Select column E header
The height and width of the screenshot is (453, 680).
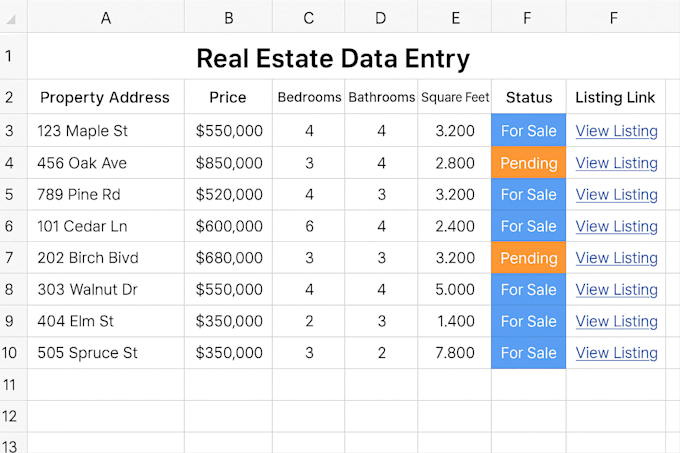(454, 18)
